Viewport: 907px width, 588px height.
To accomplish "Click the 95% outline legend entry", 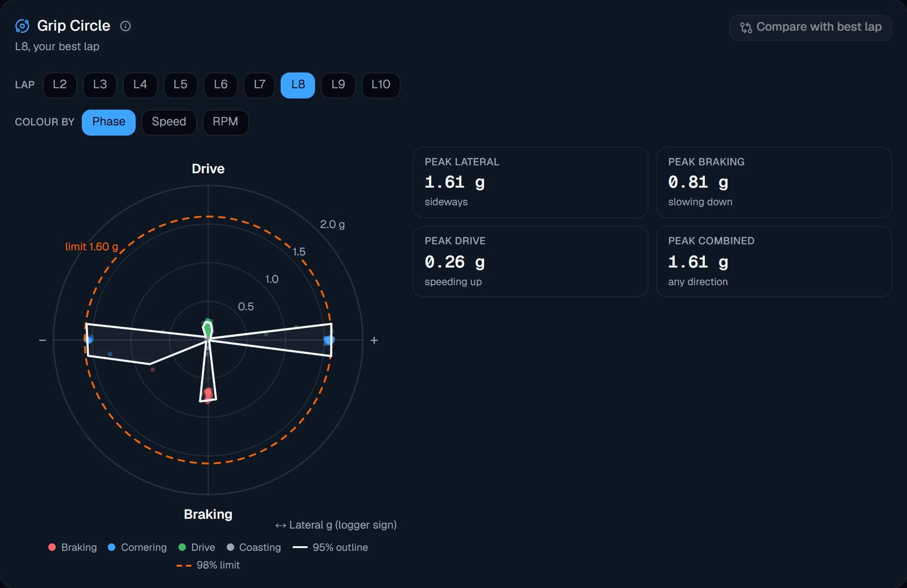I will click(330, 548).
